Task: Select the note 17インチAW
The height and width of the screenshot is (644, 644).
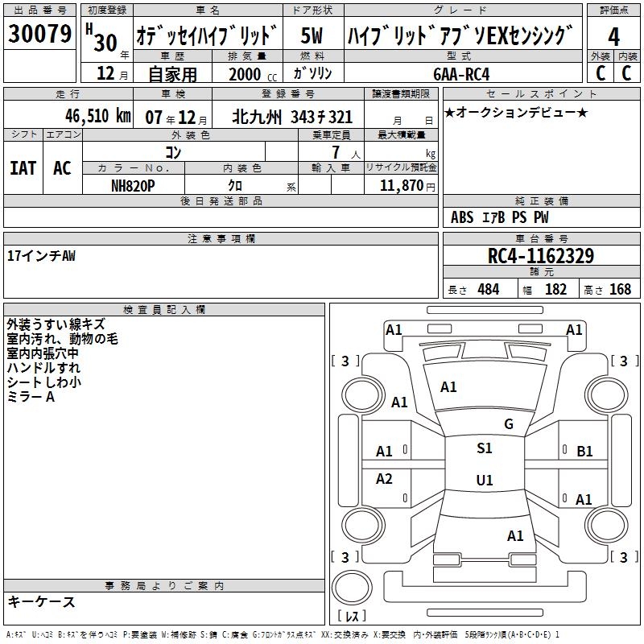Action: (x=41, y=256)
